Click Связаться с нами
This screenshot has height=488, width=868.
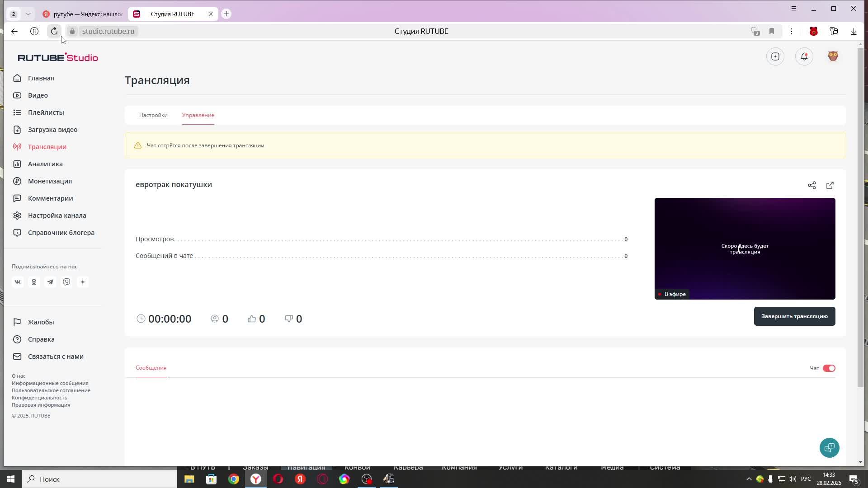56,357
